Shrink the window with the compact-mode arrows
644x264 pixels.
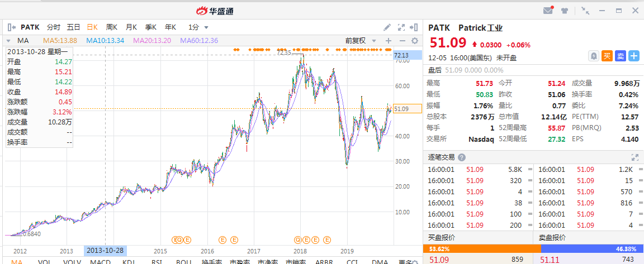(586, 11)
